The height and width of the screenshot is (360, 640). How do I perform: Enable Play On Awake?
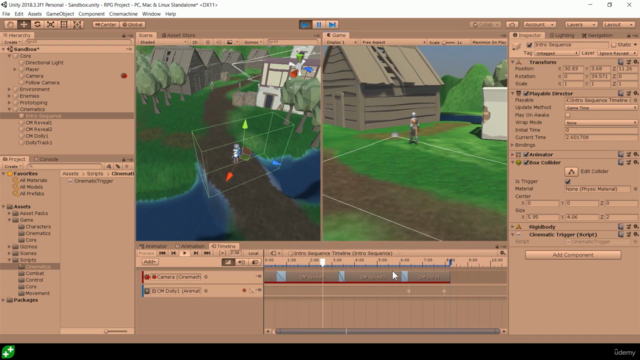click(x=568, y=115)
